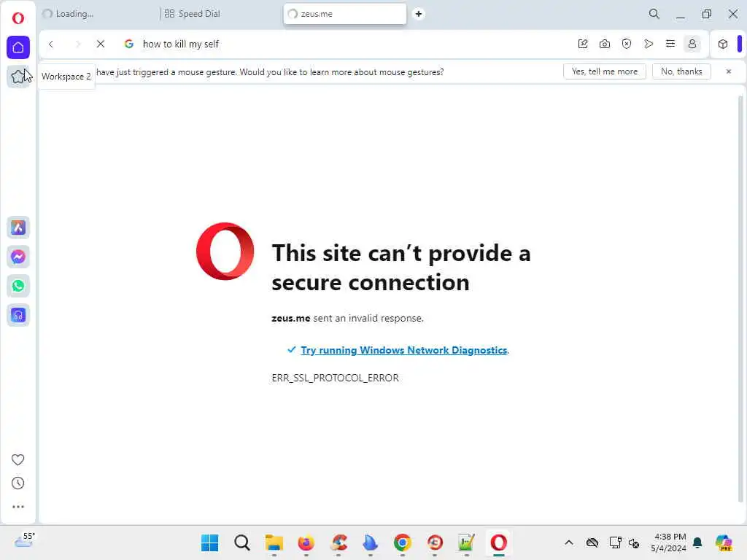Open the history clock icon in sidebar
This screenshot has width=747, height=560.
(18, 483)
